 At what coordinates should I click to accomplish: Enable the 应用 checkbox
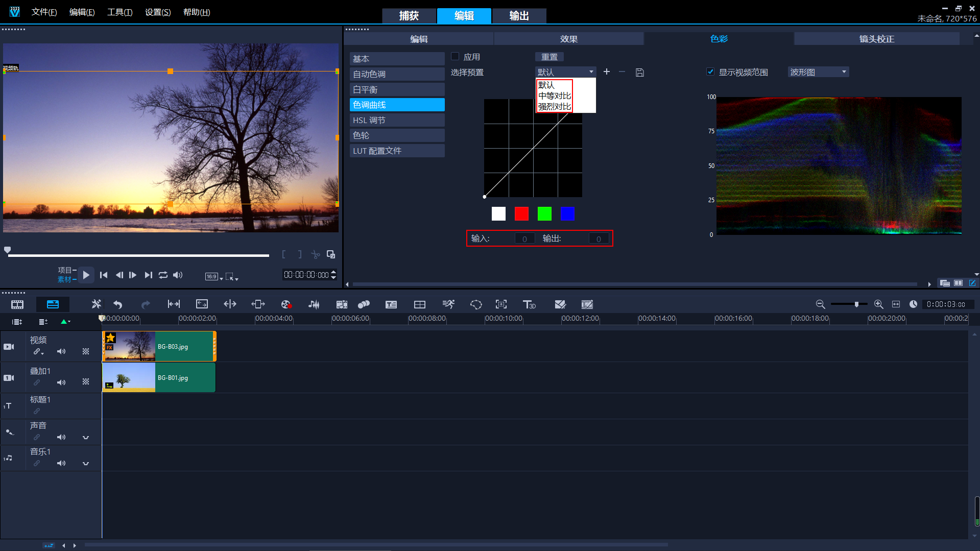coord(455,57)
